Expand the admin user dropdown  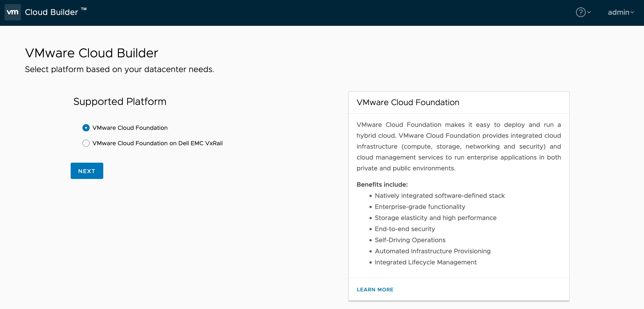pos(621,12)
